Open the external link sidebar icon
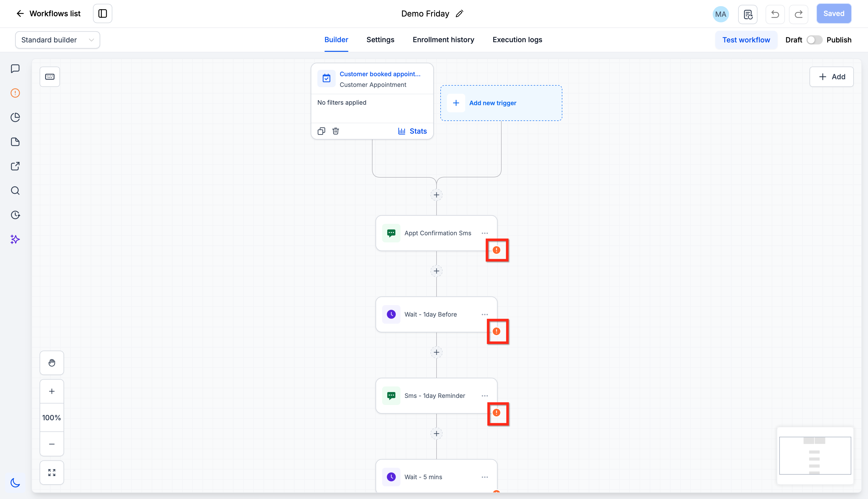The width and height of the screenshot is (868, 499). [15, 166]
